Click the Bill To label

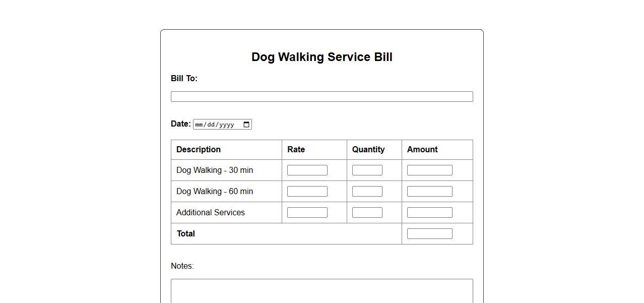tap(184, 79)
